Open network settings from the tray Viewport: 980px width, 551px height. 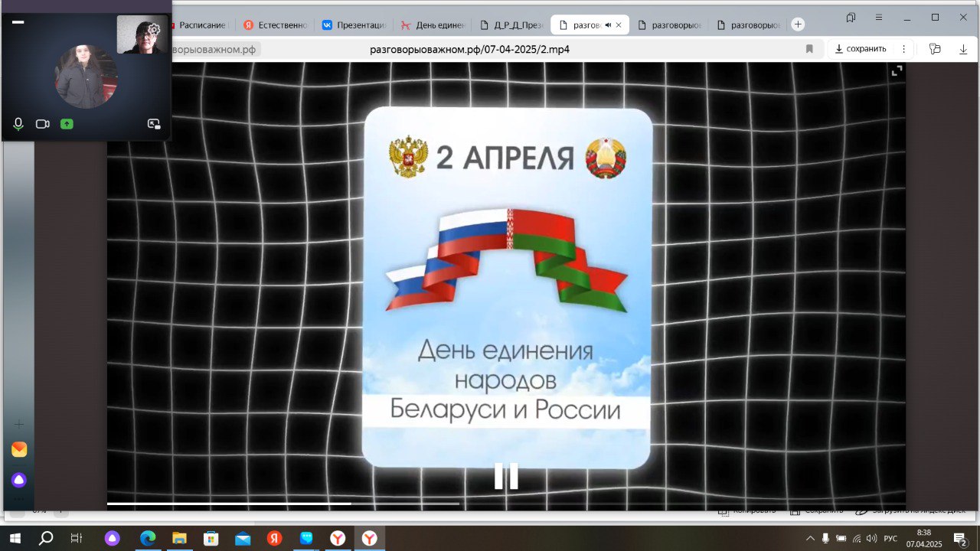click(857, 539)
